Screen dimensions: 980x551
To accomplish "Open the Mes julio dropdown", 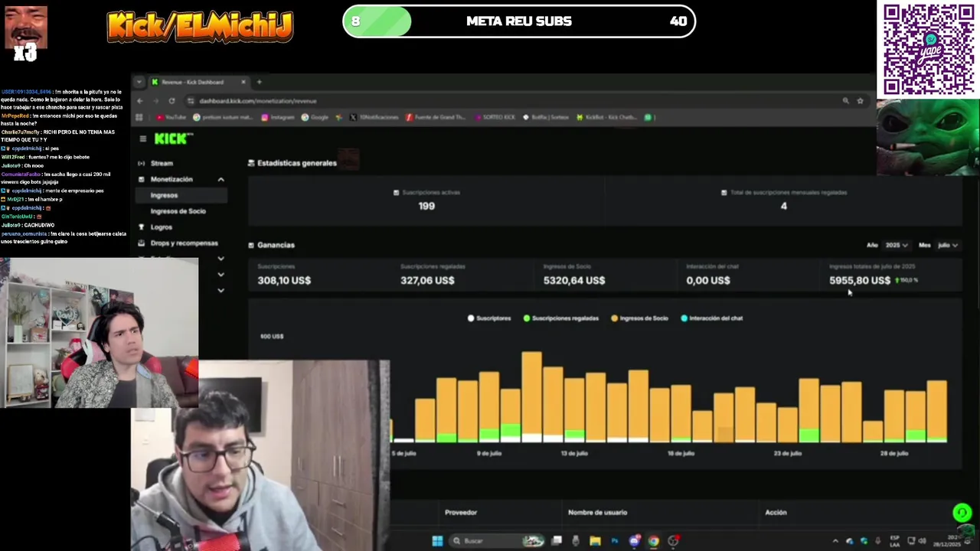I will (x=948, y=245).
